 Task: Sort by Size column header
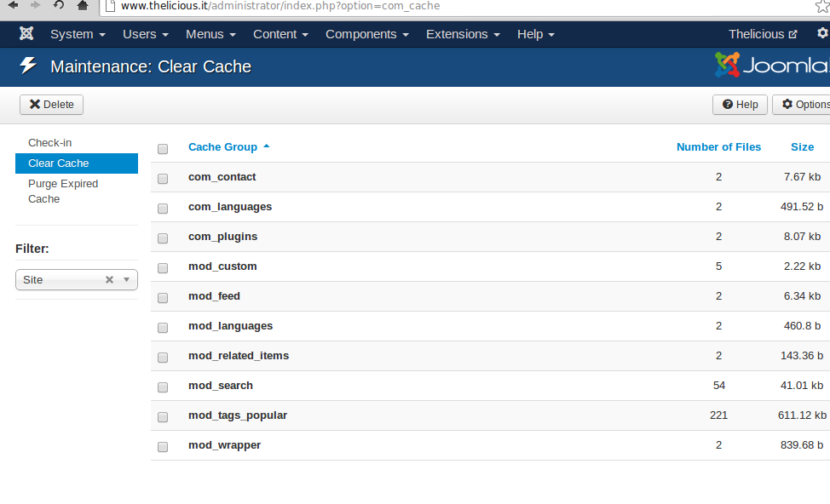click(802, 147)
